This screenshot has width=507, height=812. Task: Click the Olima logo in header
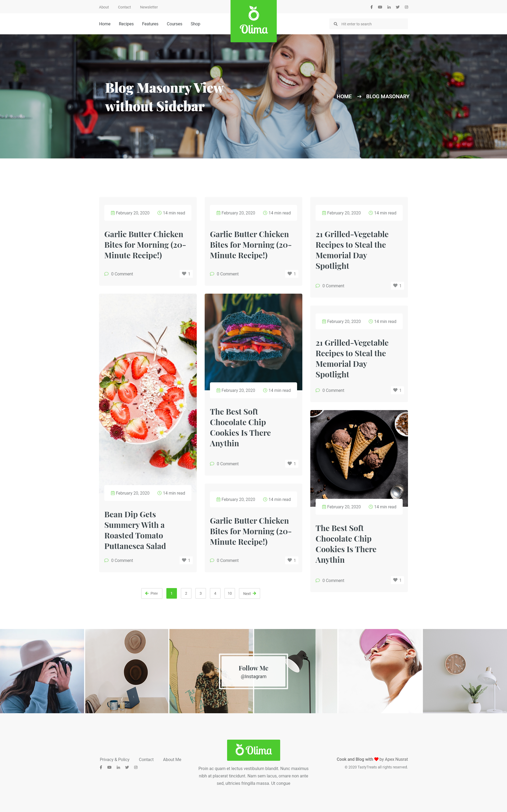[253, 21]
